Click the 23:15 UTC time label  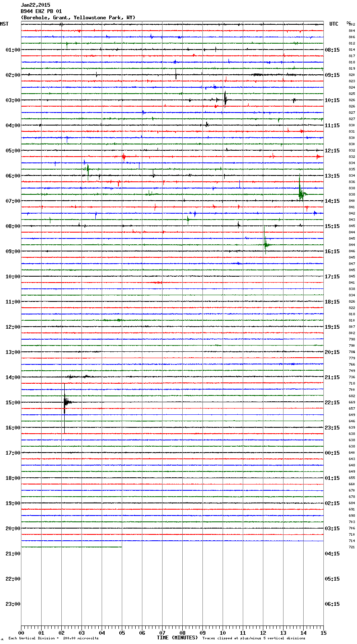pyautogui.click(x=332, y=428)
